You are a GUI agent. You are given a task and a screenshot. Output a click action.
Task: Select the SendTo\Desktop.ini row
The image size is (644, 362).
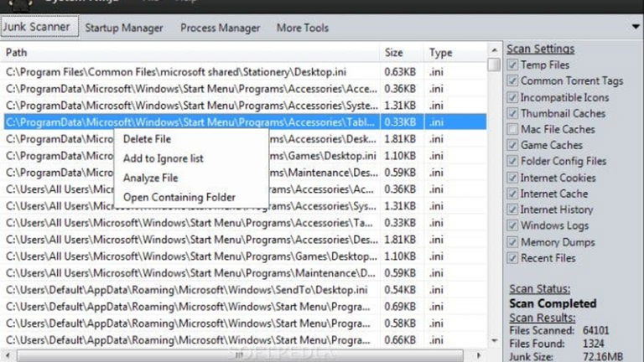(245, 290)
